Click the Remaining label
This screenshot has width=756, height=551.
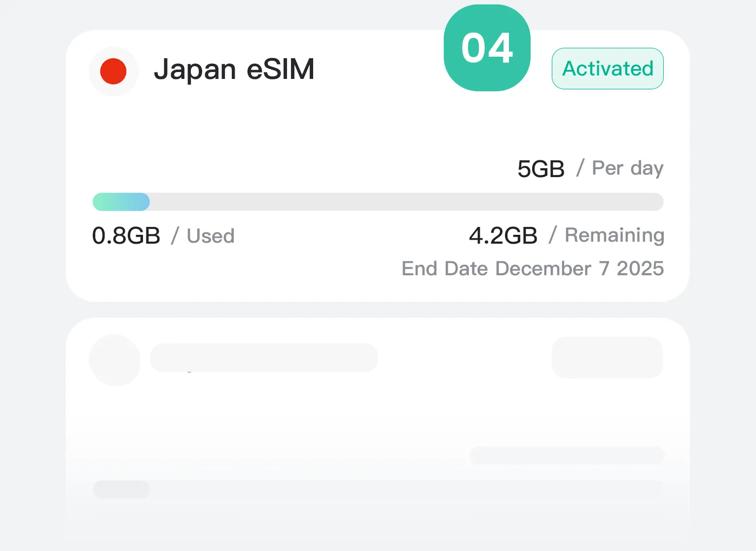(x=614, y=235)
